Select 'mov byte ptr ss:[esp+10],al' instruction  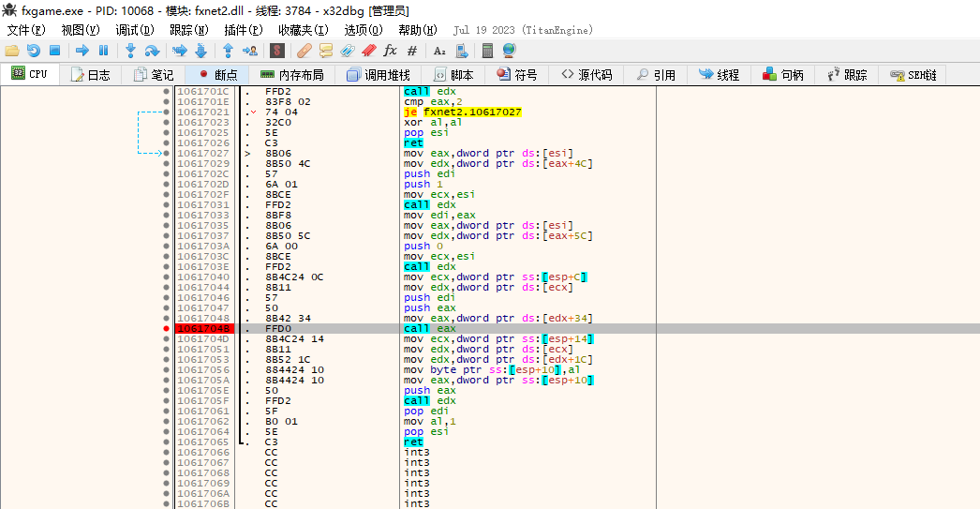point(492,369)
